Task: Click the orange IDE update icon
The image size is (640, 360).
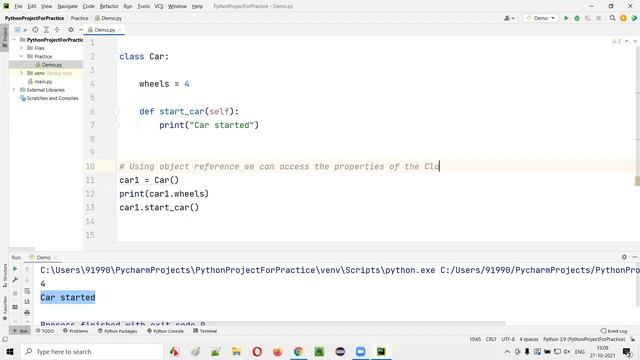Action: [623, 18]
